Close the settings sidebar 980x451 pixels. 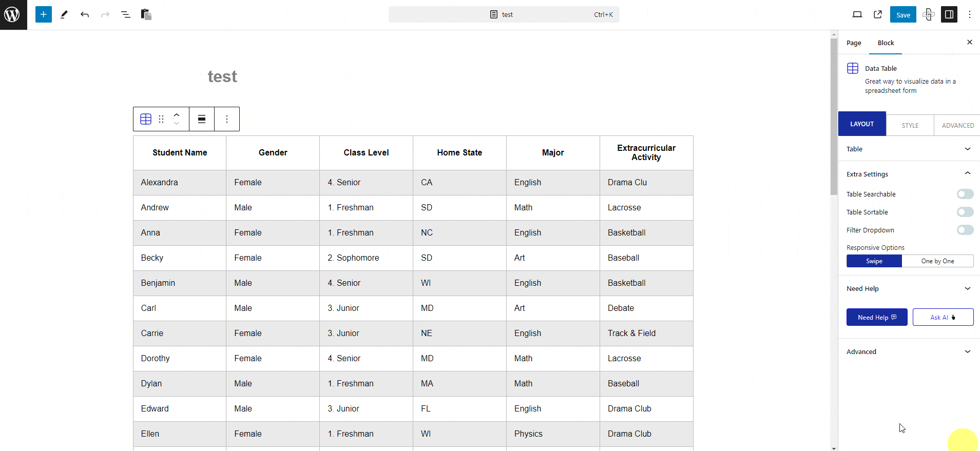[970, 42]
